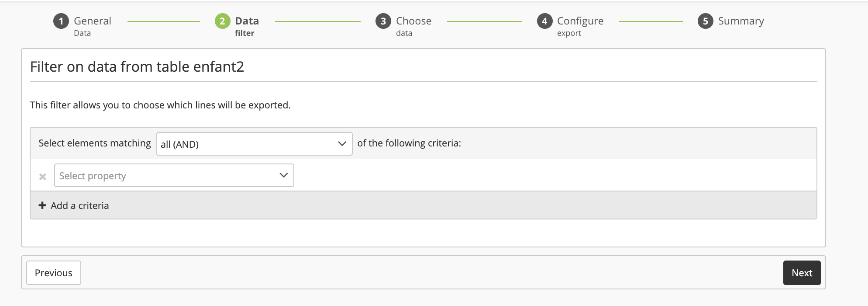Click the "Select elements matching" label

point(95,143)
